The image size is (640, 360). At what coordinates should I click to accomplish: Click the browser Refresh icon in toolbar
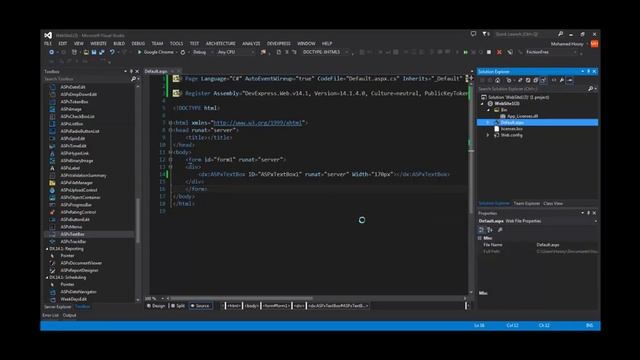[183, 52]
